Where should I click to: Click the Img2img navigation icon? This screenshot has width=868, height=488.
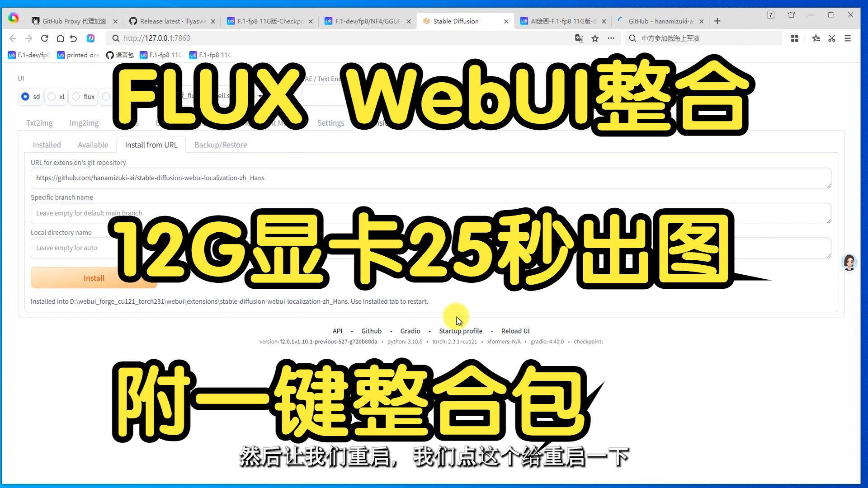pyautogui.click(x=84, y=123)
